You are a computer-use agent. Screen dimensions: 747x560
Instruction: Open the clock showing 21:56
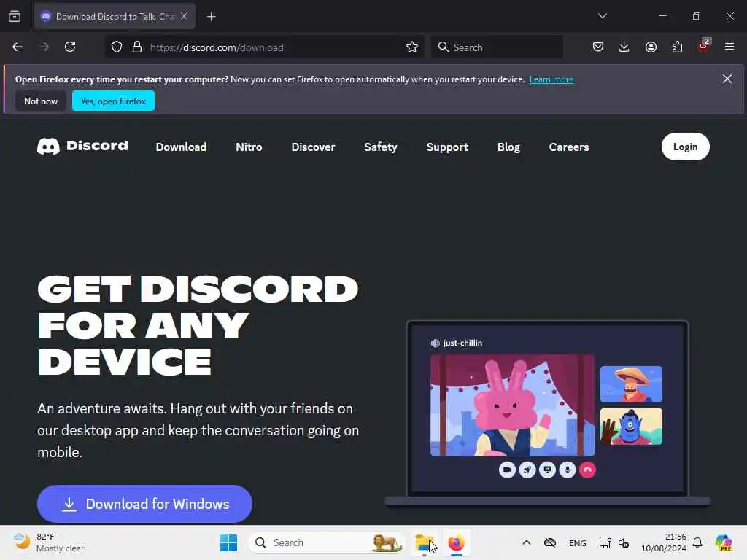click(664, 542)
